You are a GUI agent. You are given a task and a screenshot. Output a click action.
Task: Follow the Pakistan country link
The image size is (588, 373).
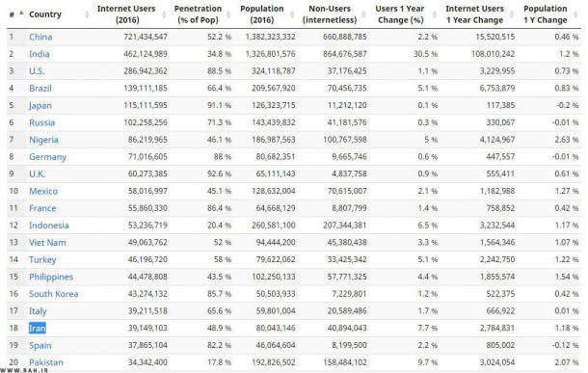pos(46,362)
